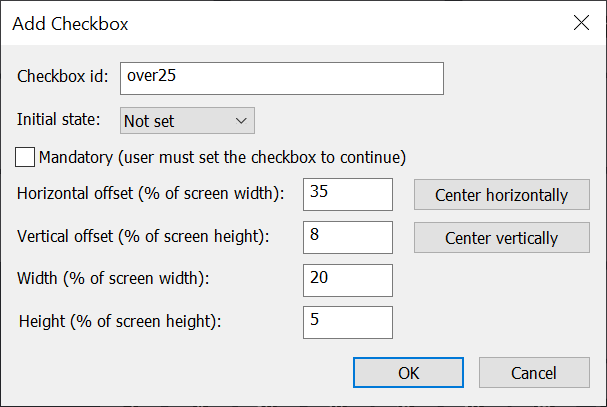The height and width of the screenshot is (407, 607).
Task: Click the 'Checkbox id:' label
Action: pyautogui.click(x=63, y=77)
